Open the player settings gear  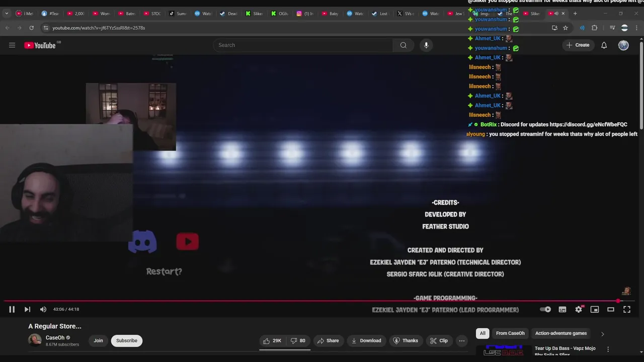coord(579,310)
